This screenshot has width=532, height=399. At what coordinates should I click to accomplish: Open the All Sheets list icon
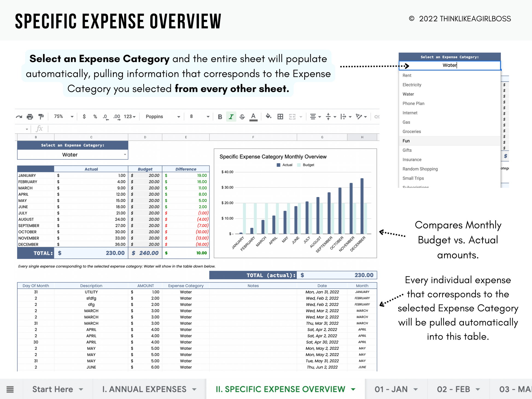pyautogui.click(x=10, y=389)
